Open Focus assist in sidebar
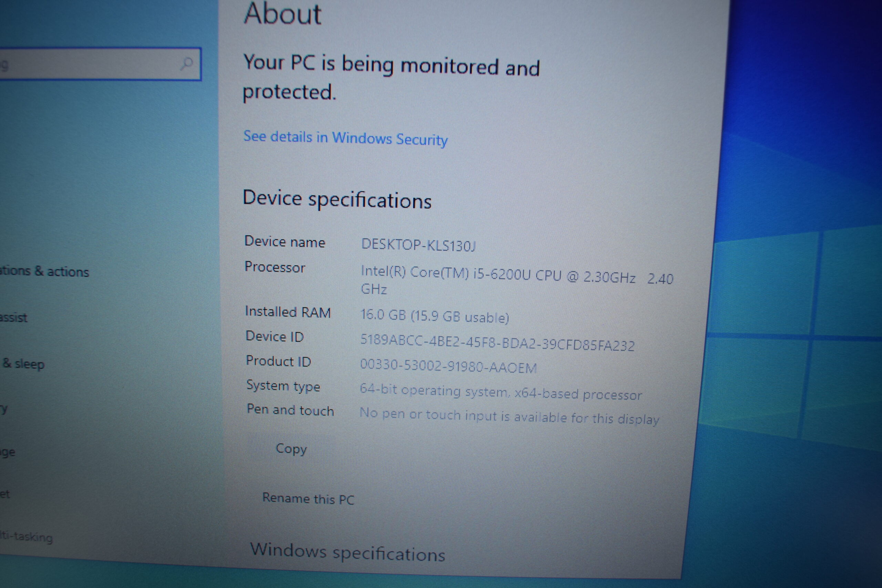Screen dimensions: 882x588 (14, 318)
